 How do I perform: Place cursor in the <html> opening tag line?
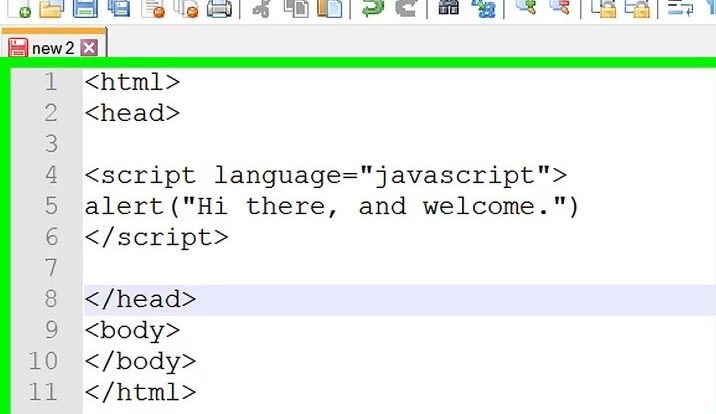coord(132,82)
